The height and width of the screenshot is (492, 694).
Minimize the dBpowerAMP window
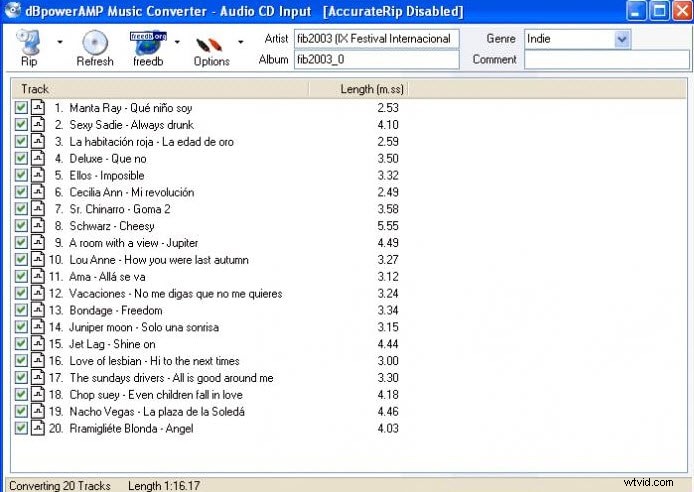tap(636, 11)
